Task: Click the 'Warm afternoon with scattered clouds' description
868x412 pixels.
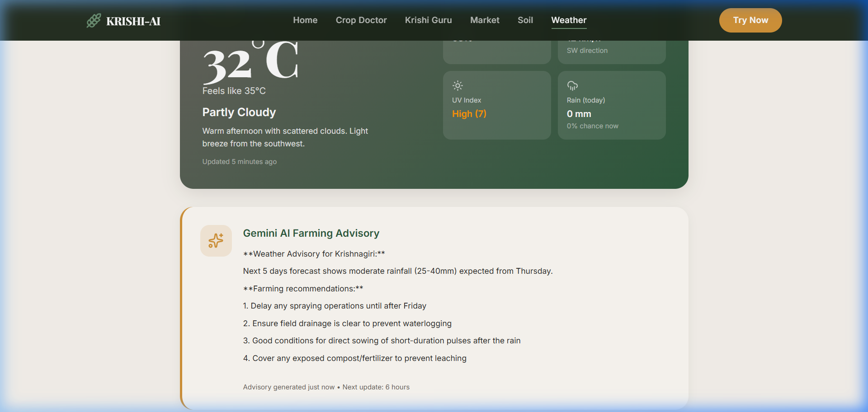Action: click(x=285, y=137)
